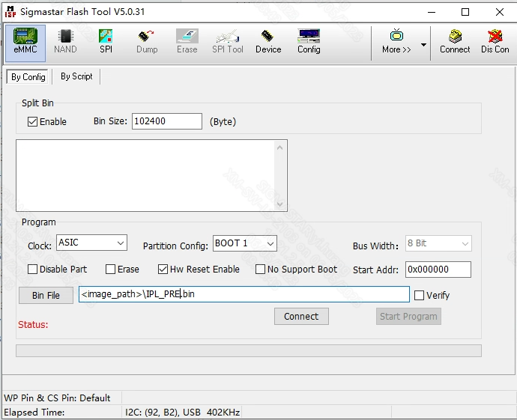
Task: Open the Dump tool
Action: [147, 42]
